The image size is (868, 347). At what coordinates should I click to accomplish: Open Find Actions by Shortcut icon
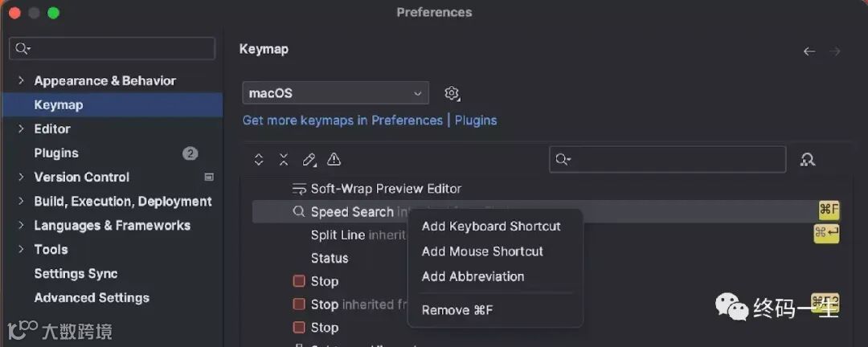point(807,160)
